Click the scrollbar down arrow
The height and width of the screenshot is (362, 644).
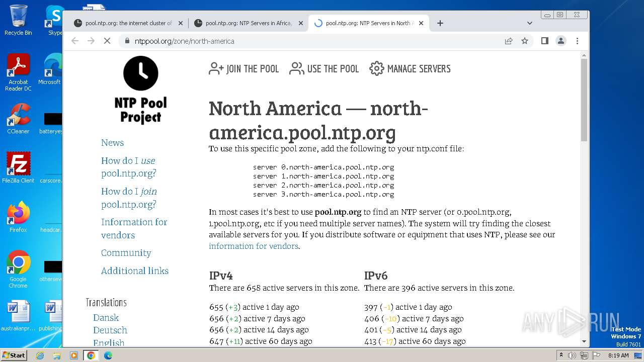[x=584, y=341]
